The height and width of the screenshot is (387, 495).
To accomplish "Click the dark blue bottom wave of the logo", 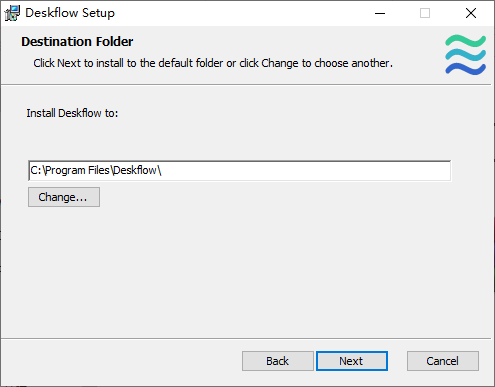I will [x=465, y=69].
